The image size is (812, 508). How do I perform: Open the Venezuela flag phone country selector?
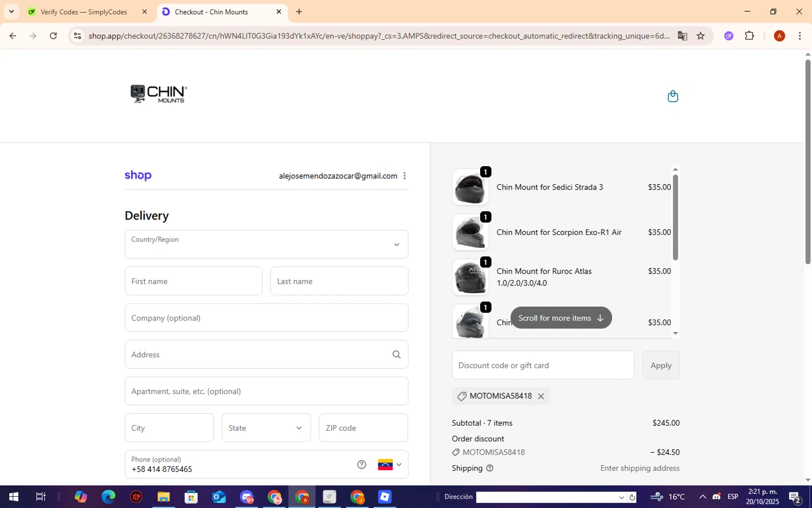pyautogui.click(x=390, y=464)
